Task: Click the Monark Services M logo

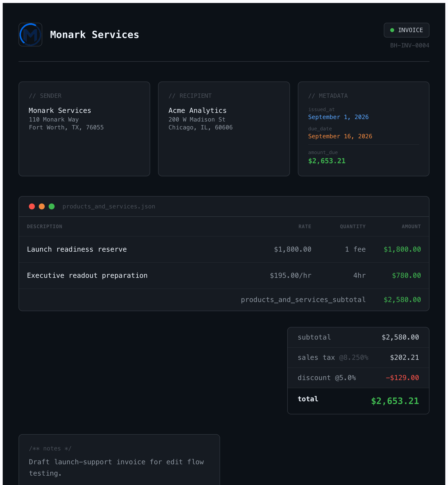Action: (30, 35)
